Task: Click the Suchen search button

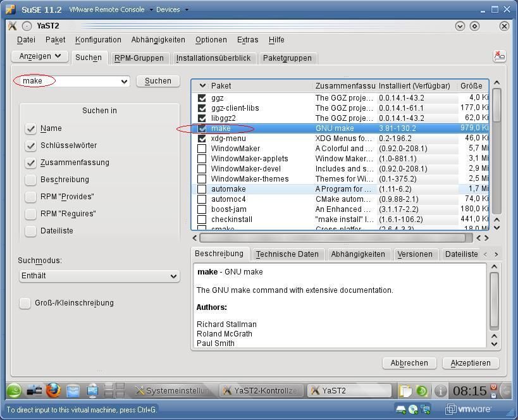Action: [x=158, y=81]
